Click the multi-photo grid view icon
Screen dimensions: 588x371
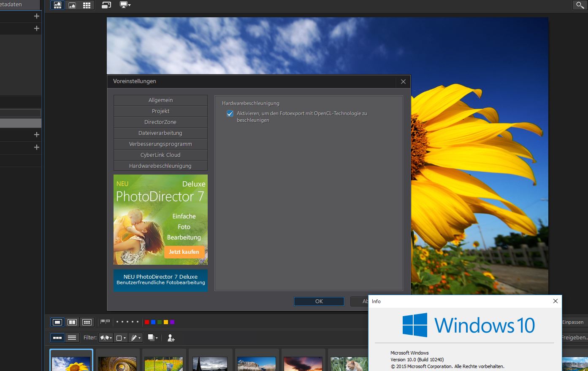87,322
